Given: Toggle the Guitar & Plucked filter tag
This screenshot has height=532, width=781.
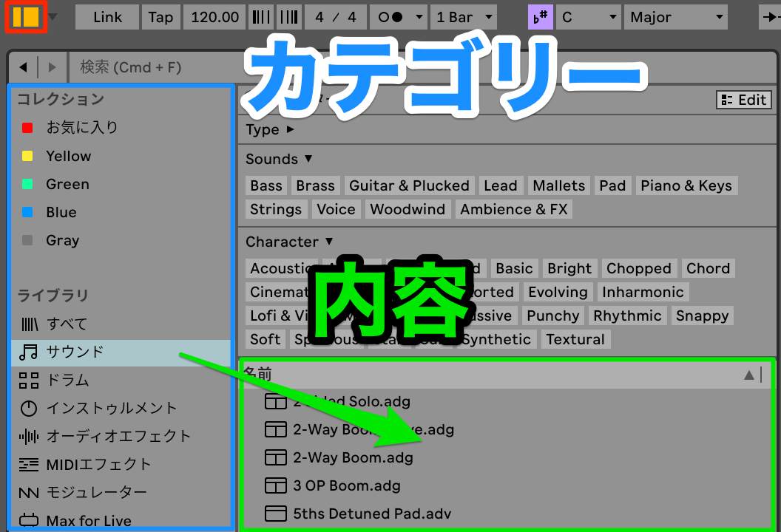Looking at the screenshot, I should click(x=410, y=185).
